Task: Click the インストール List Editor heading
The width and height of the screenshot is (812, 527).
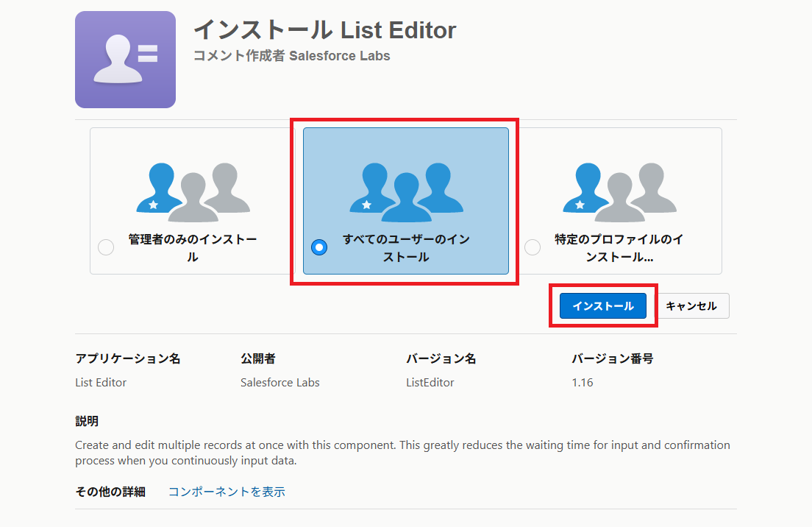Action: click(x=324, y=30)
